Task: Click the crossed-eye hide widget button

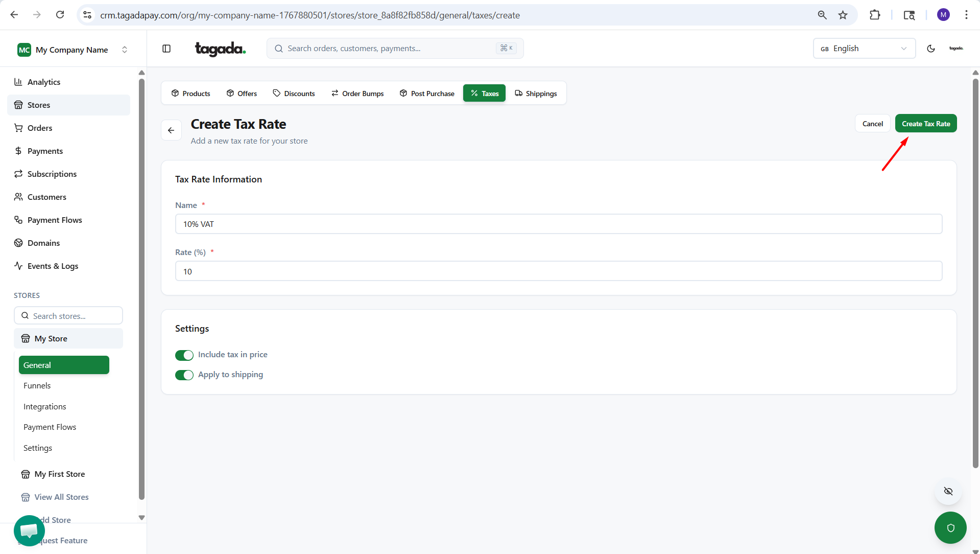Action: point(948,491)
